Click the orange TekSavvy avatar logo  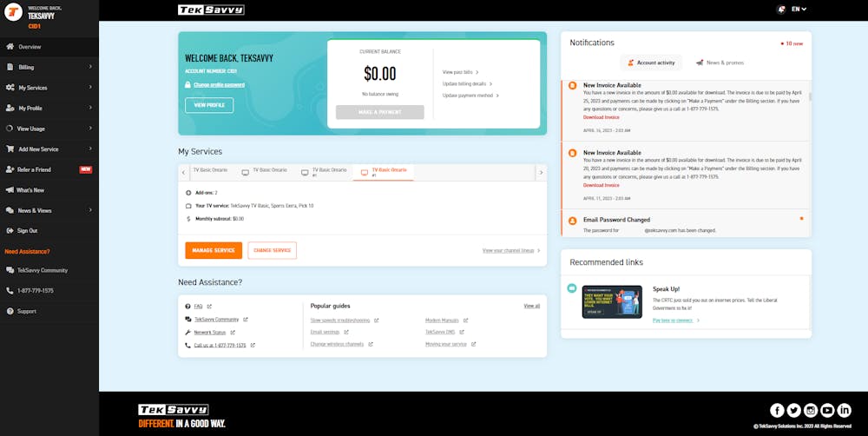coord(13,11)
